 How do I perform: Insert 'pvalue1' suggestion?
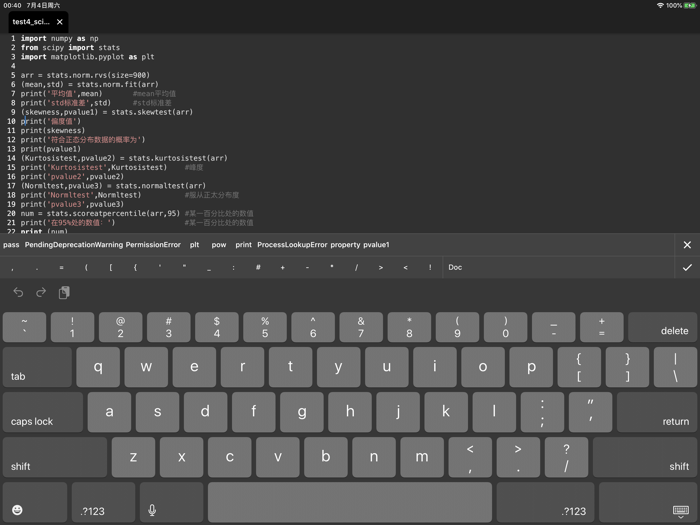click(376, 245)
